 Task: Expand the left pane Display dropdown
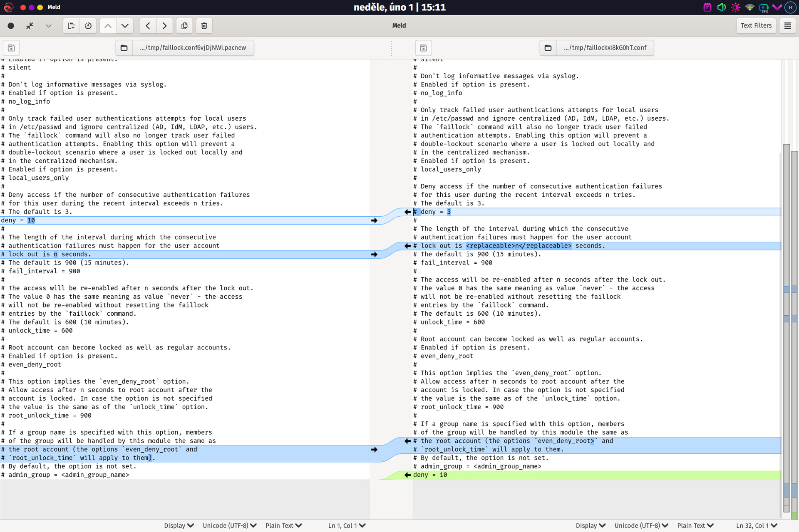pyautogui.click(x=179, y=525)
